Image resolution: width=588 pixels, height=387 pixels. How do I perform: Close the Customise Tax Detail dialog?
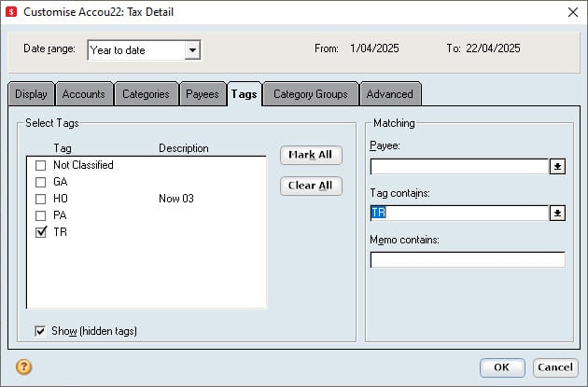click(x=573, y=12)
